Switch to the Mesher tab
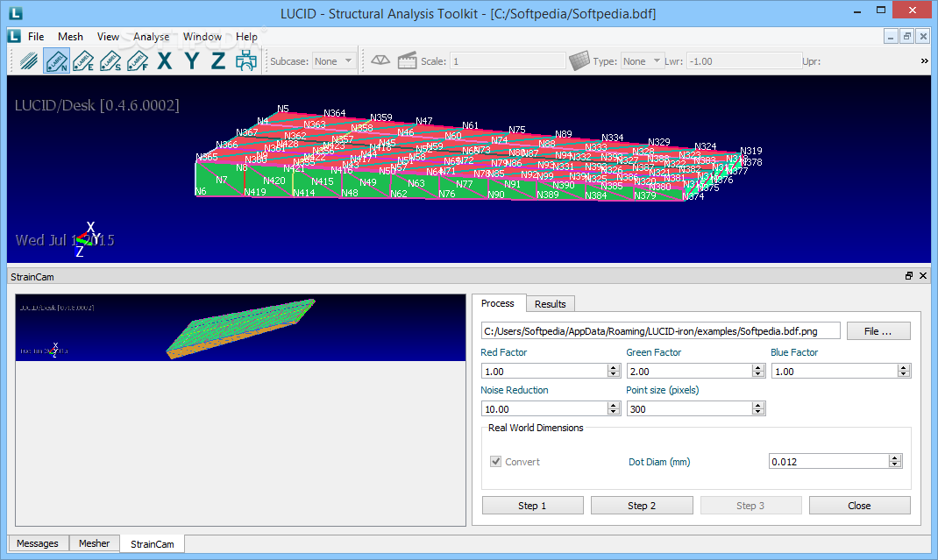The image size is (938, 560). pos(95,543)
